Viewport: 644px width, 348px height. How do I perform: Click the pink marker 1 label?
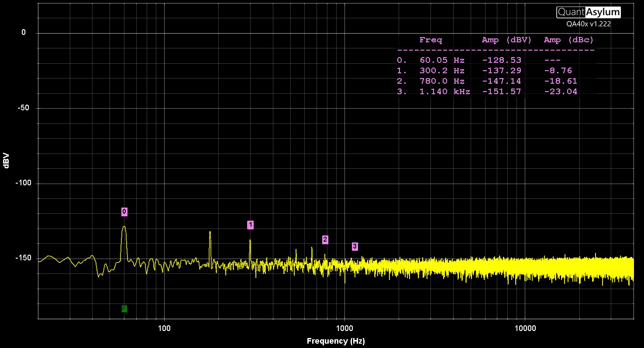[250, 225]
